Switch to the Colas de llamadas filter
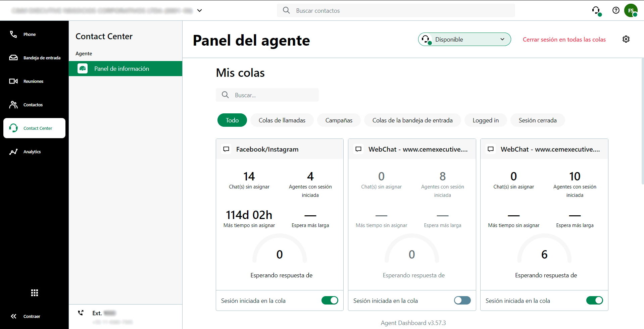Viewport: 644px width, 329px height. point(282,120)
